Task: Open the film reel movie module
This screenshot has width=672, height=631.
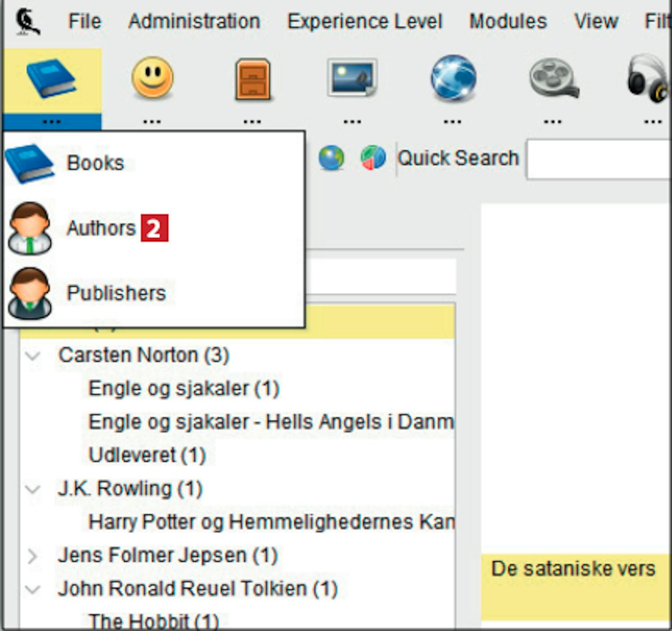Action: tap(554, 79)
